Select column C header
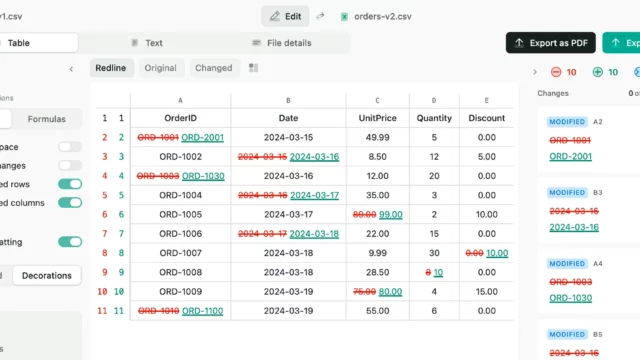The height and width of the screenshot is (360, 640). pyautogui.click(x=378, y=100)
